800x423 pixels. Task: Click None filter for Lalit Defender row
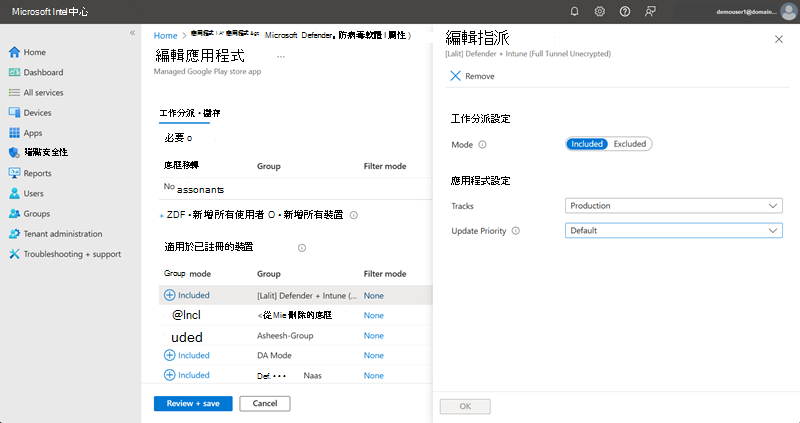pyautogui.click(x=373, y=295)
